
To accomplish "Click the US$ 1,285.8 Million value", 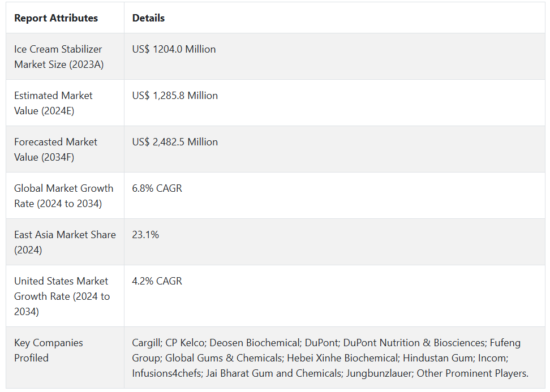I will click(175, 96).
